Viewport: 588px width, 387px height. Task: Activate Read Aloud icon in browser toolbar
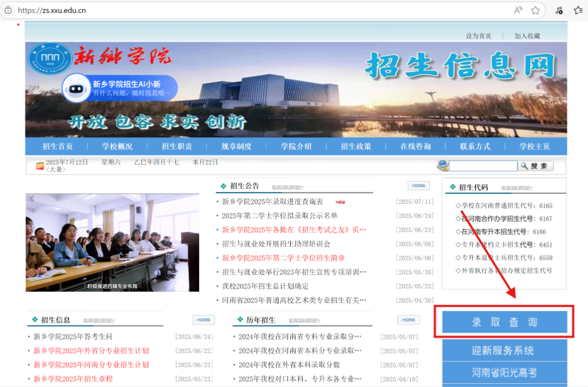tap(517, 10)
